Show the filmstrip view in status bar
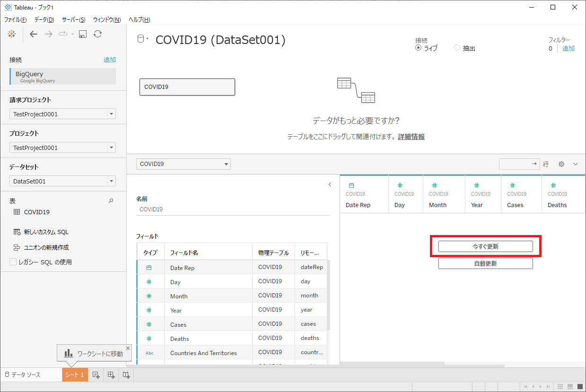 tap(570, 387)
